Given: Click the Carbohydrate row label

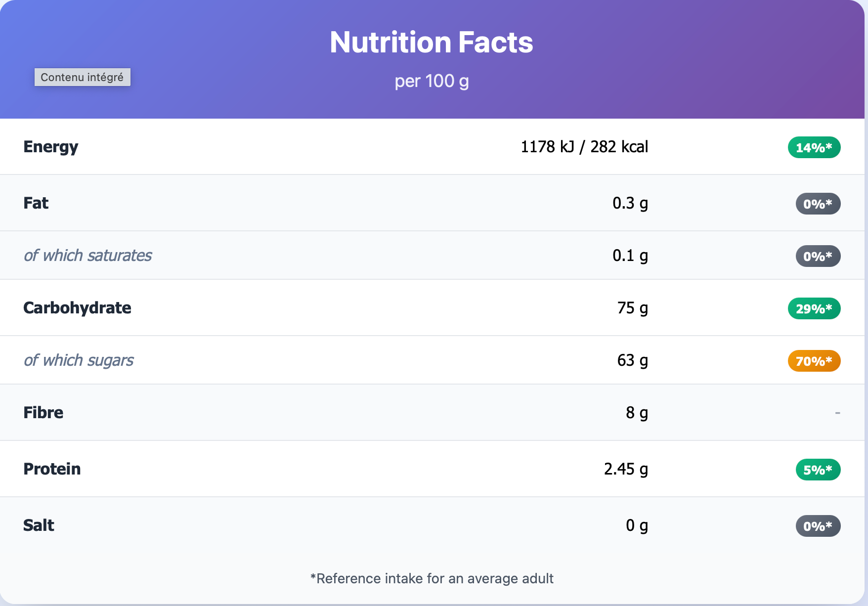Looking at the screenshot, I should click(x=77, y=308).
